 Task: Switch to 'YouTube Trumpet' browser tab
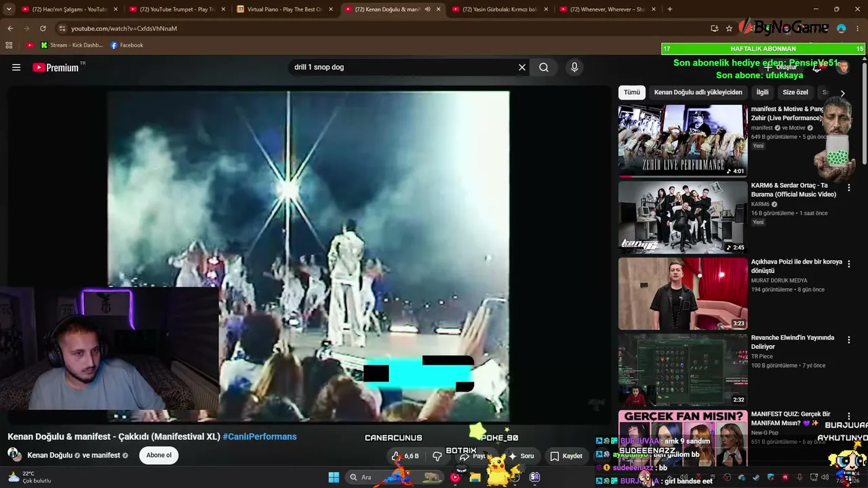(x=176, y=9)
